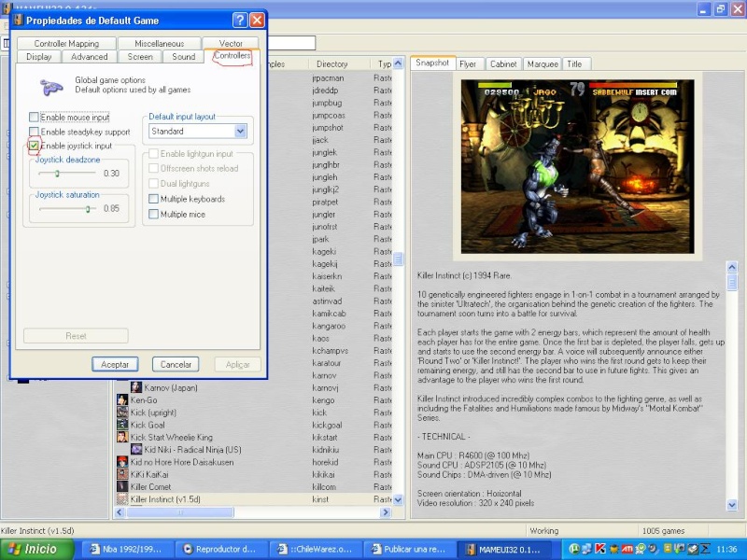The image size is (747, 560).
Task: Tick the Enable lightgun input checkbox
Action: tap(153, 154)
